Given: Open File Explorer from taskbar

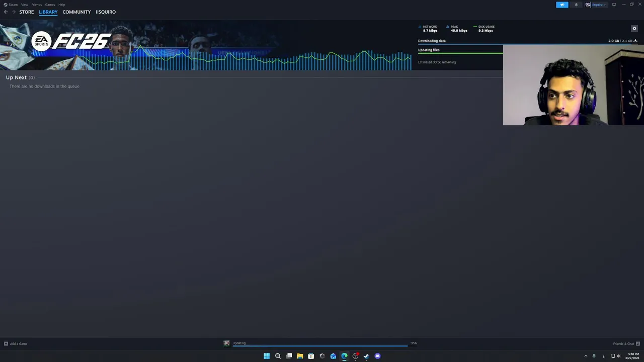Looking at the screenshot, I should click(300, 356).
